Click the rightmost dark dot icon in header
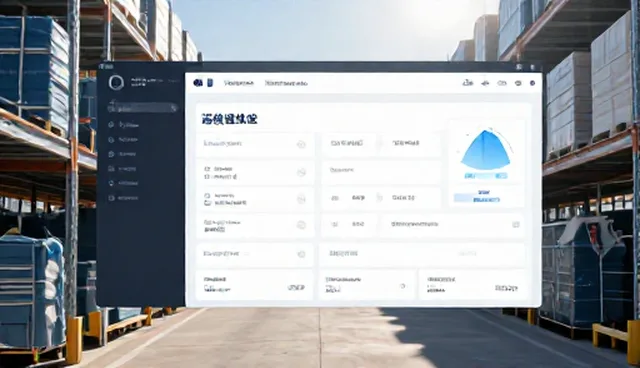The height and width of the screenshot is (368, 640). (x=532, y=83)
